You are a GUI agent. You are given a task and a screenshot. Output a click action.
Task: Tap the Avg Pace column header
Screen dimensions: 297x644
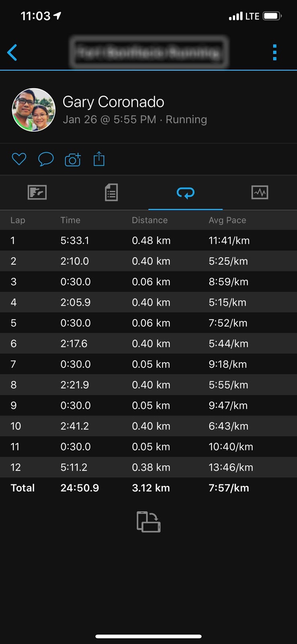pos(227,220)
